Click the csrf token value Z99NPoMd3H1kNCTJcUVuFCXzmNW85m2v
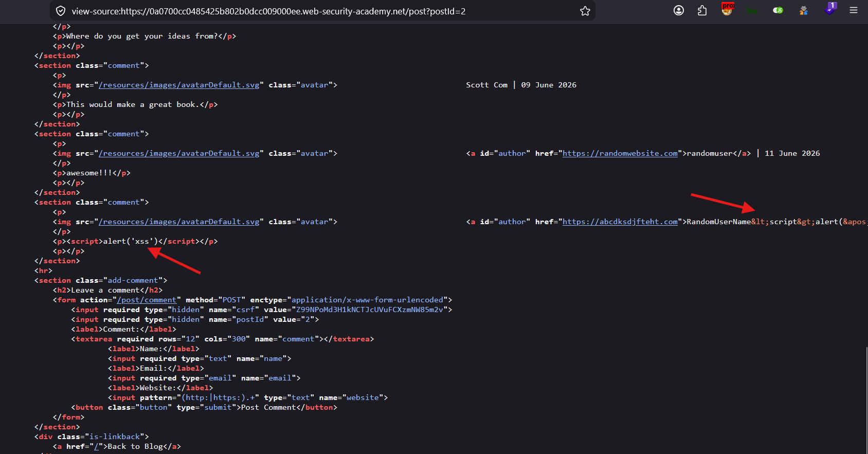868x454 pixels. 370,310
